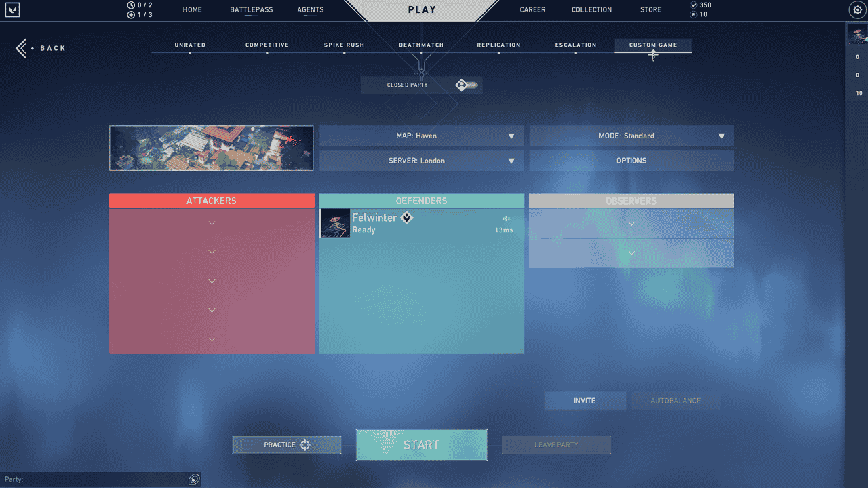Viewport: 868px width, 488px height.
Task: Click the Haven map preview image
Action: click(212, 148)
